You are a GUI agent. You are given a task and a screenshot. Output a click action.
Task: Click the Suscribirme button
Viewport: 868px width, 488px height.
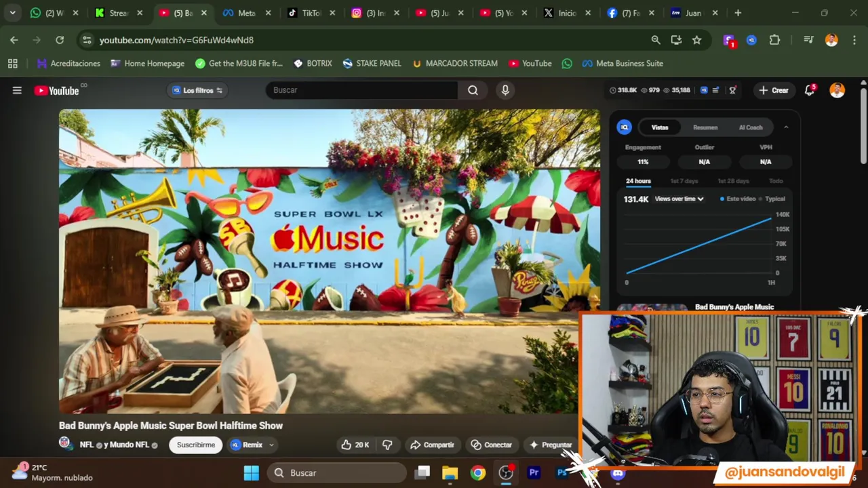196,445
